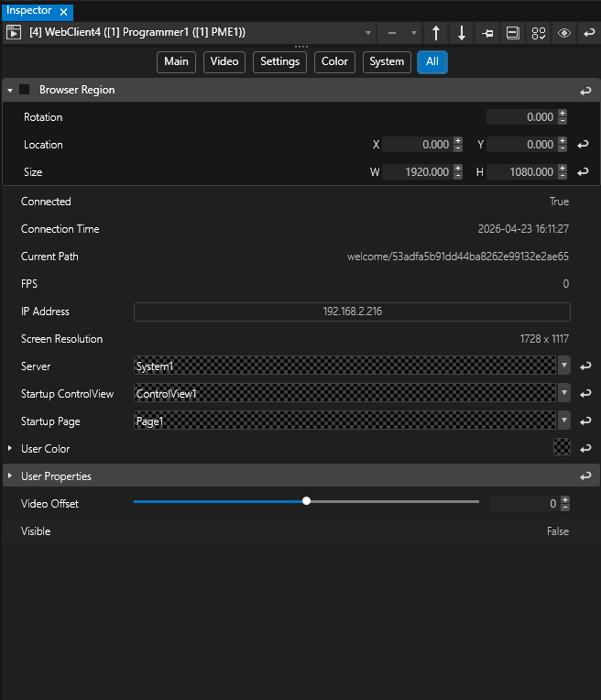The height and width of the screenshot is (700, 601).
Task: Click the grid checkmark icon in the toolbar
Action: pyautogui.click(x=539, y=33)
